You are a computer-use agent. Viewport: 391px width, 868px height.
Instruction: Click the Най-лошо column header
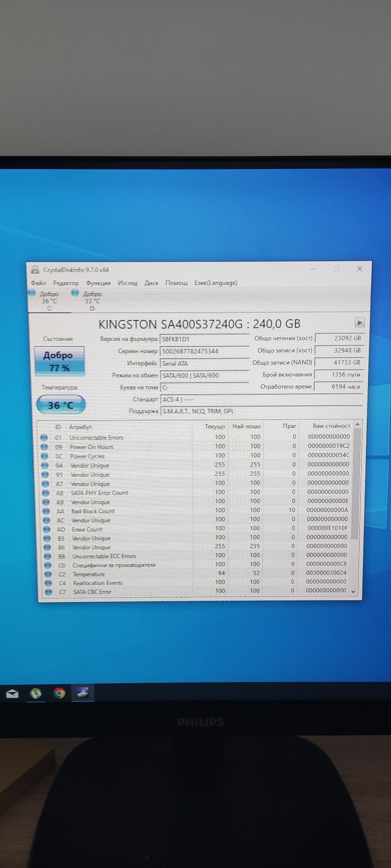(x=246, y=426)
